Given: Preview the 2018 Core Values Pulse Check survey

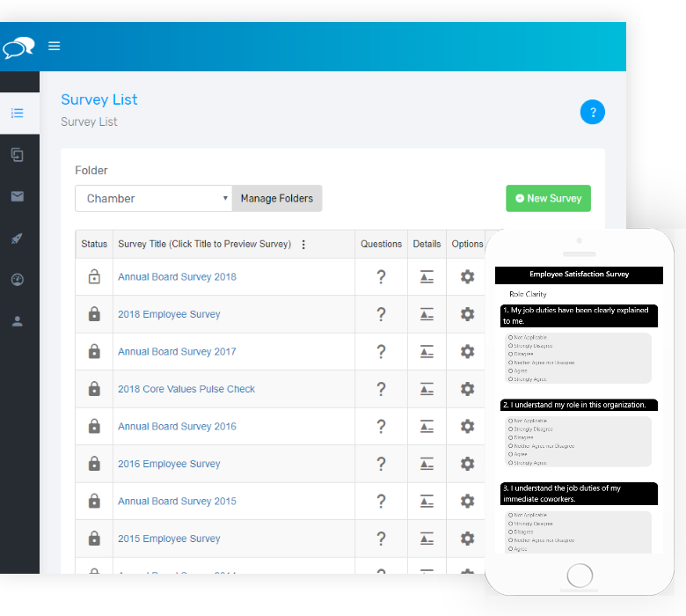Looking at the screenshot, I should click(x=186, y=389).
